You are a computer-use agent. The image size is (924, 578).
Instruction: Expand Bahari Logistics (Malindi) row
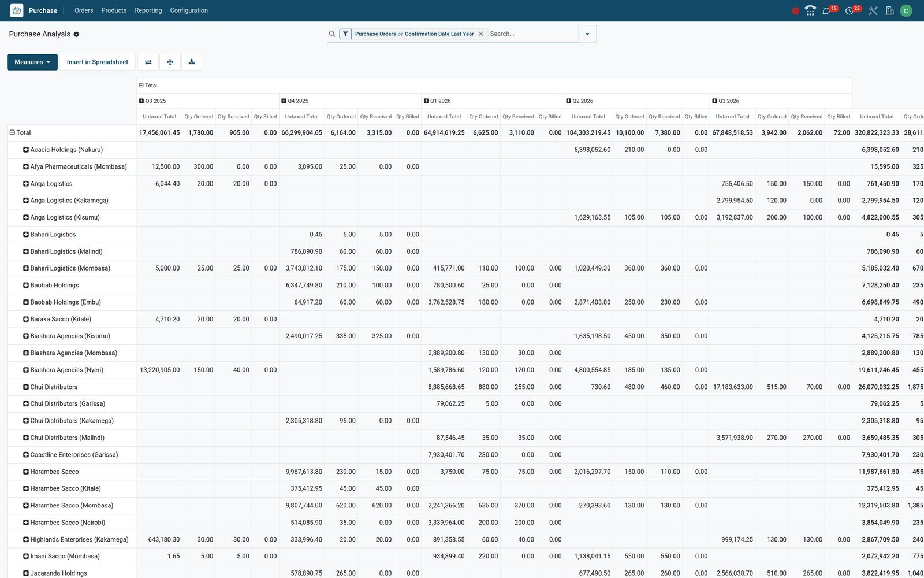[63, 251]
